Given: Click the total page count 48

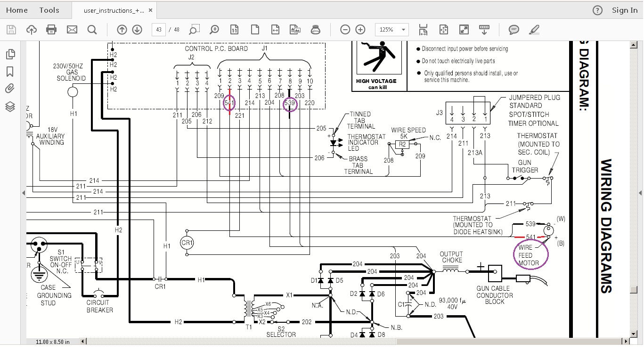Looking at the screenshot, I should point(177,30).
